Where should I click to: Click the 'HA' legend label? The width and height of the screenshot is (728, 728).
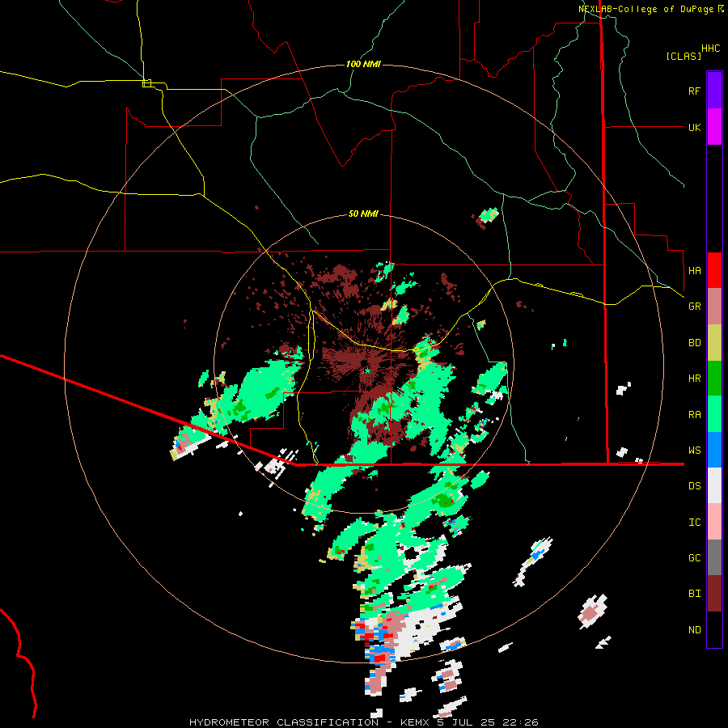(x=694, y=271)
